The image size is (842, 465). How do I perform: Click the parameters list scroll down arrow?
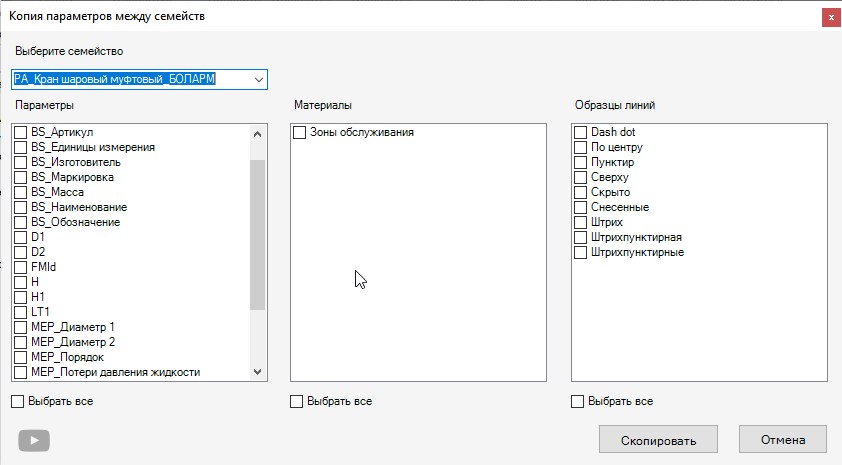(258, 372)
